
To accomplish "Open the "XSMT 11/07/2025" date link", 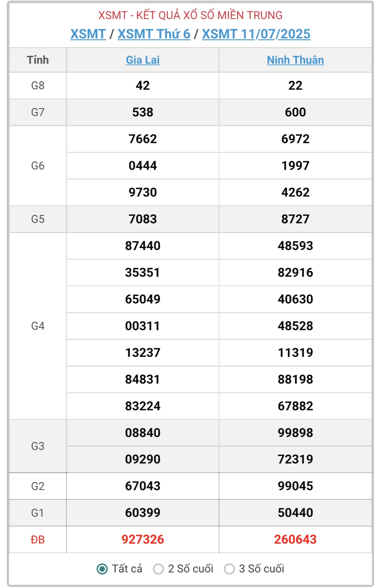I will pos(256,34).
